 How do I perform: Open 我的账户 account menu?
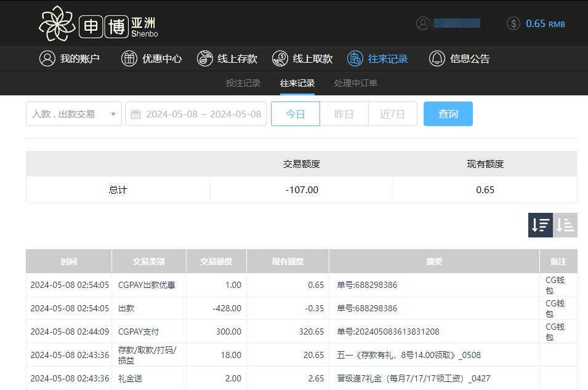(70, 58)
